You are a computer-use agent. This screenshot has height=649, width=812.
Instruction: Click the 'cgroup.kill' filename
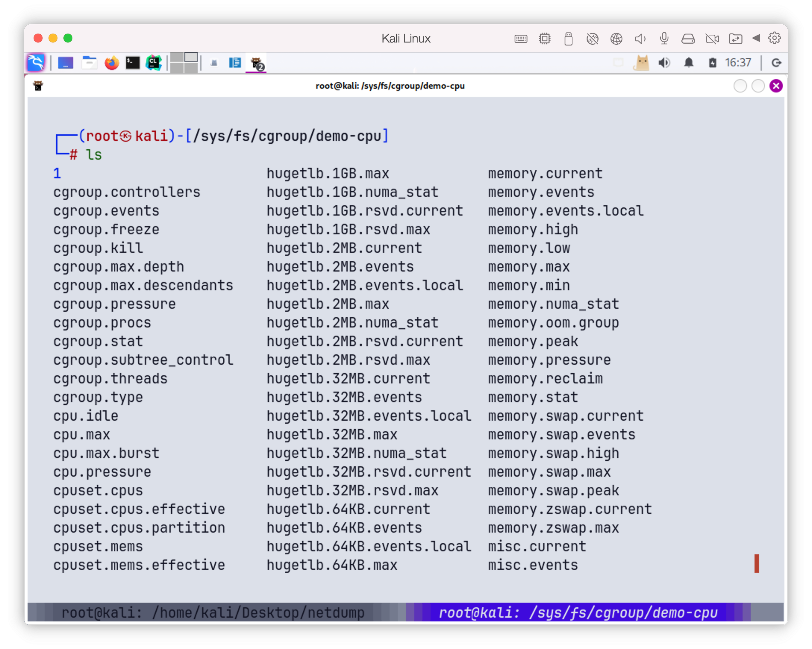pyautogui.click(x=98, y=248)
